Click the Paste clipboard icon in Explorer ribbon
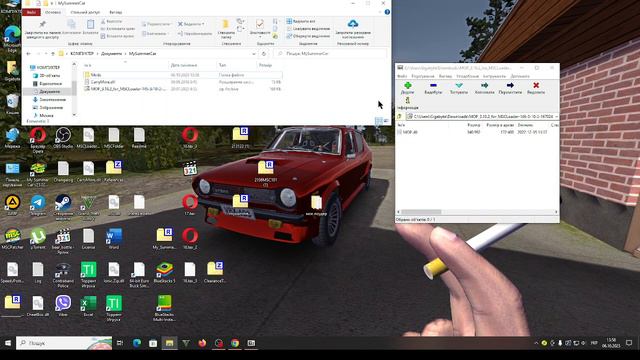The height and width of the screenshot is (360, 640). pos(91,24)
